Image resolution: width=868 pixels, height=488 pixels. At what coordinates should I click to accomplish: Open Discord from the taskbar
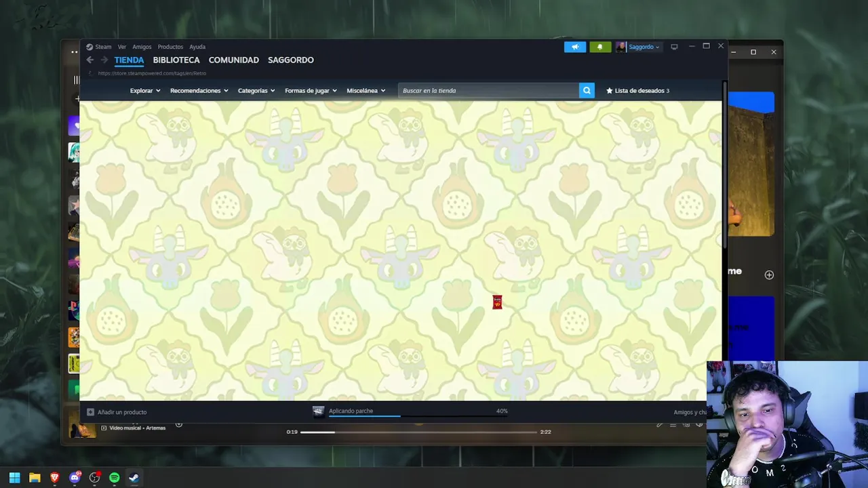tap(75, 478)
